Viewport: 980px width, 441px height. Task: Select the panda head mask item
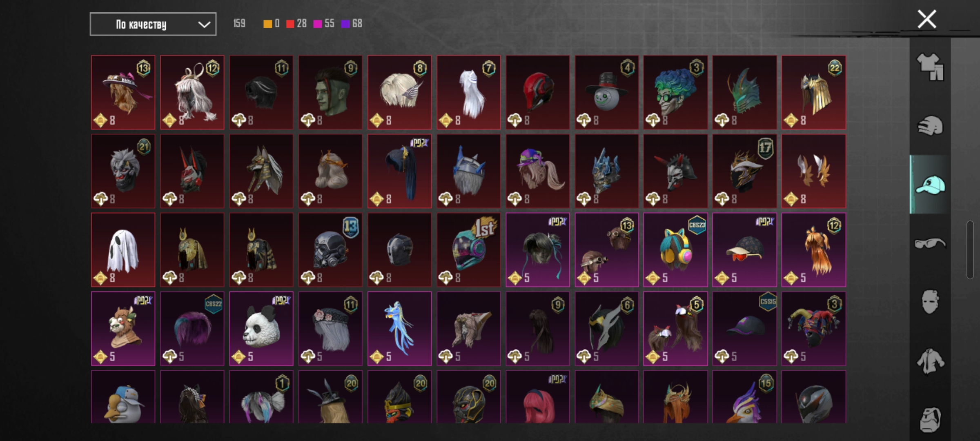pos(261,328)
